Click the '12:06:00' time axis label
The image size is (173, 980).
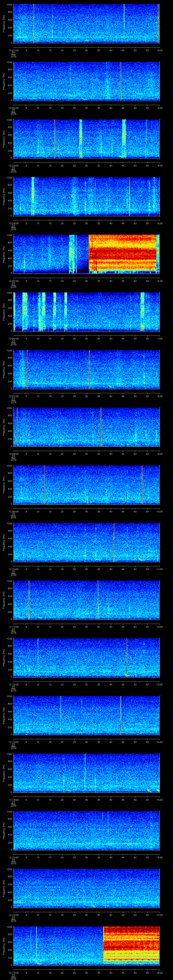pyautogui.click(x=13, y=339)
